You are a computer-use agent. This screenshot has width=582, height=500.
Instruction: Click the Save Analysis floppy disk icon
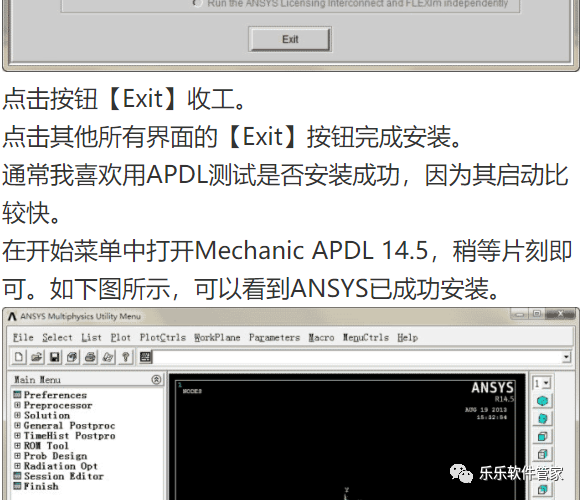click(55, 357)
